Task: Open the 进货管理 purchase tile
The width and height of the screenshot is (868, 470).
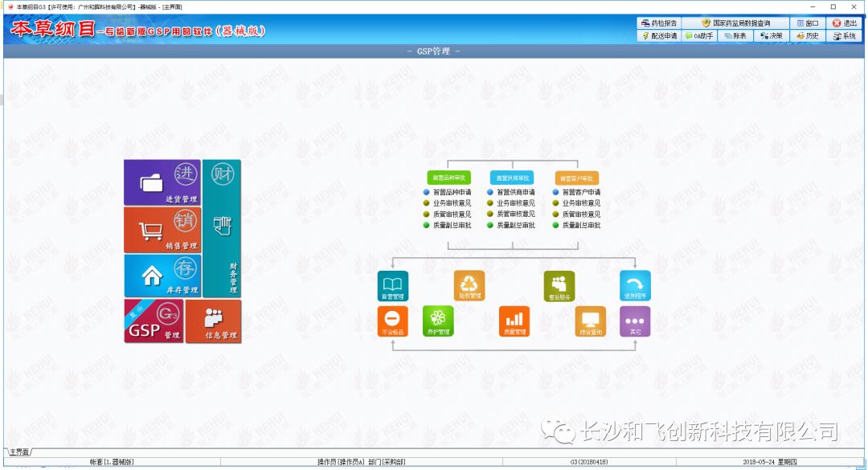Action: point(162,182)
